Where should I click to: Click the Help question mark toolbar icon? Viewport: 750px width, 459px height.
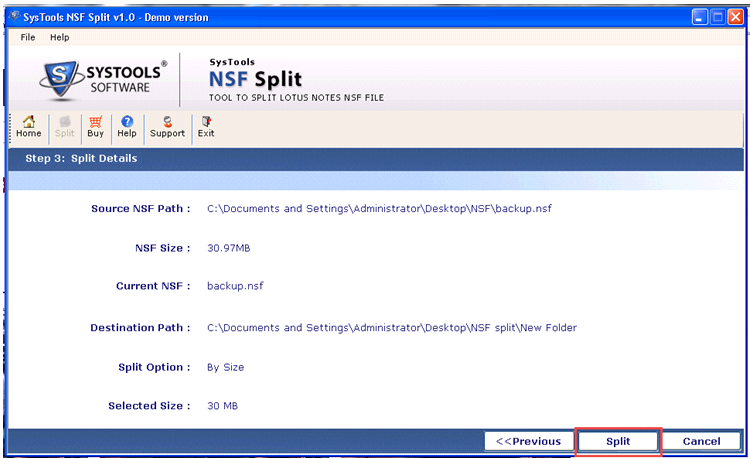point(127,127)
